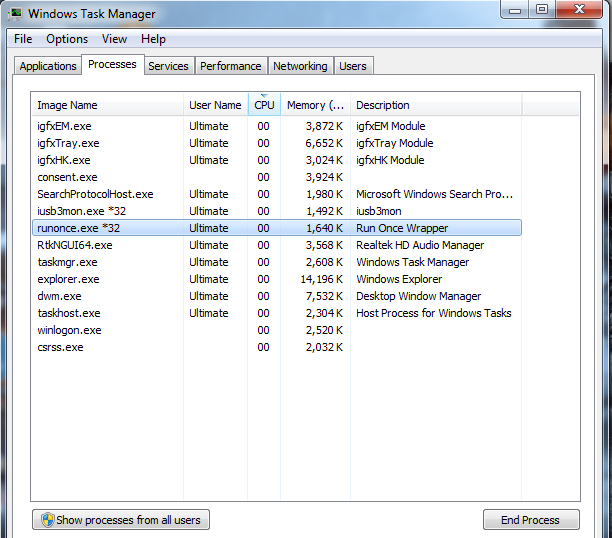
Task: Click Show processes from all users
Action: click(121, 520)
